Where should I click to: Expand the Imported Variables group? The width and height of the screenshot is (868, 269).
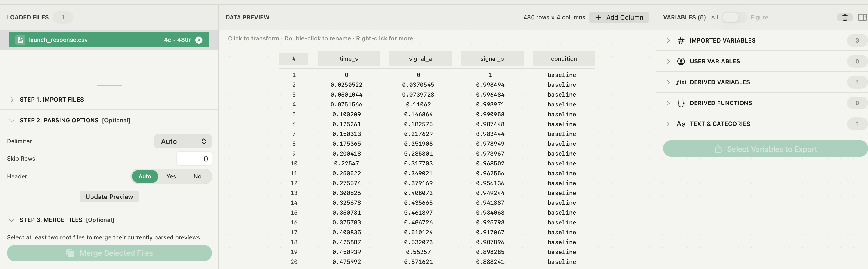pos(668,41)
